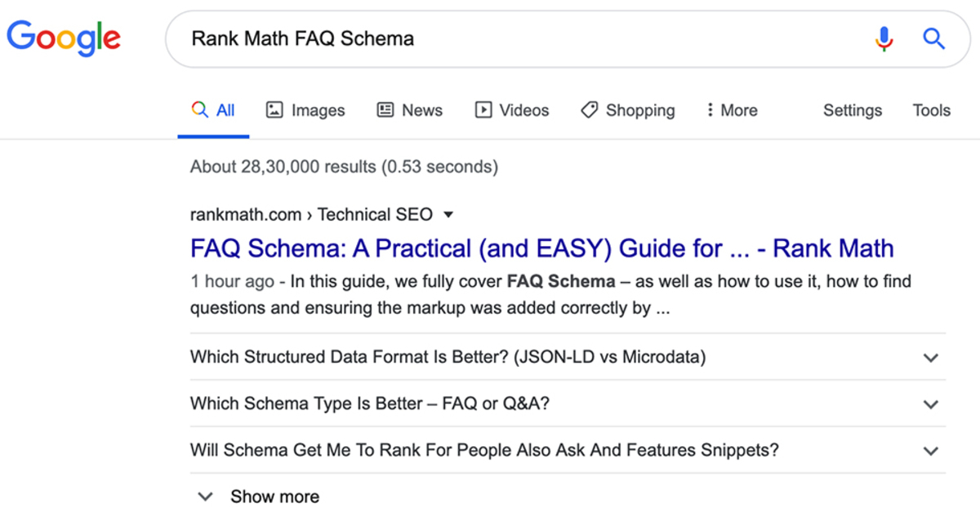Click the blue magnifier search icon
This screenshot has height=519, width=980.
933,38
